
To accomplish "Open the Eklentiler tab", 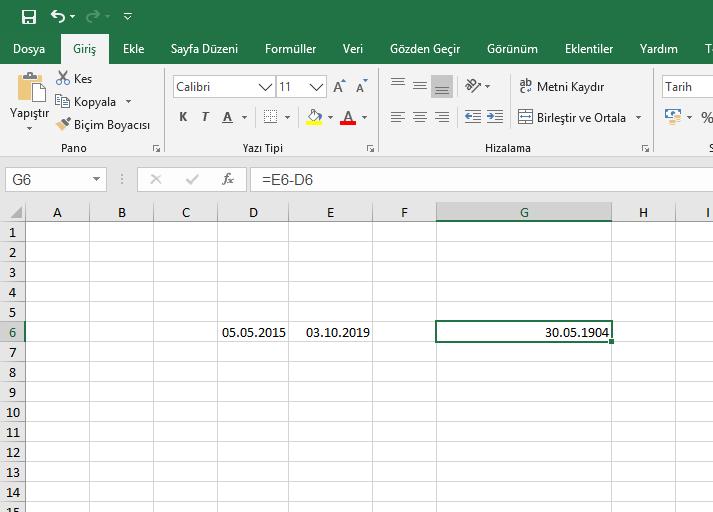I will point(589,49).
